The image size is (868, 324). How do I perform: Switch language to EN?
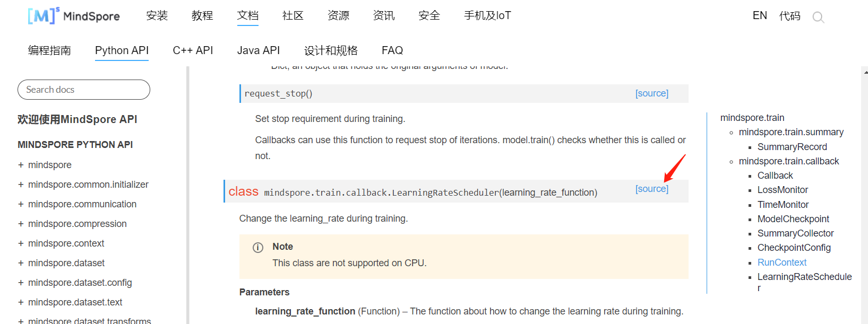pyautogui.click(x=760, y=16)
